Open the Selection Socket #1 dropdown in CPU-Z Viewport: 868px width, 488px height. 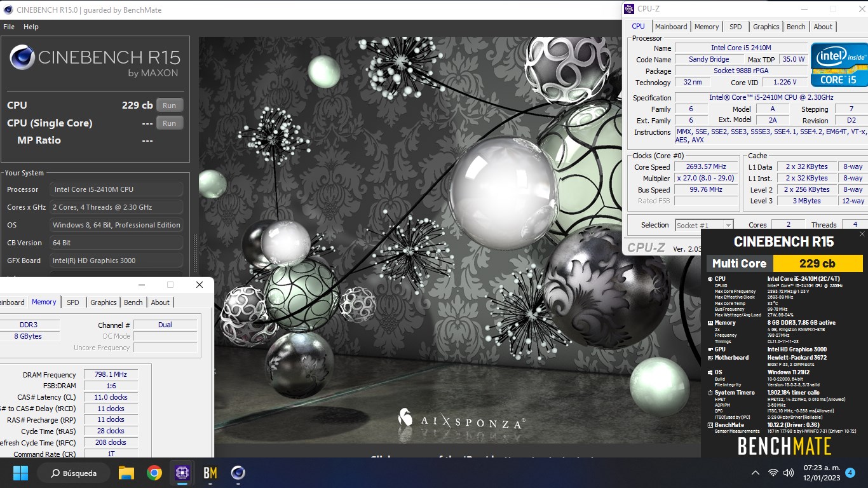coord(704,225)
